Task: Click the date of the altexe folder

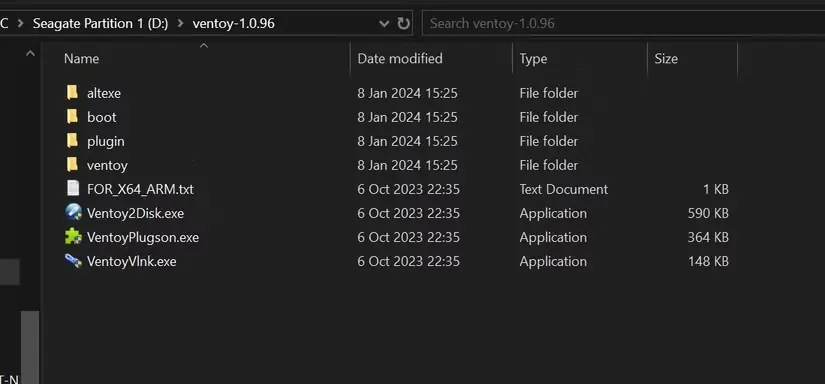Action: (407, 93)
